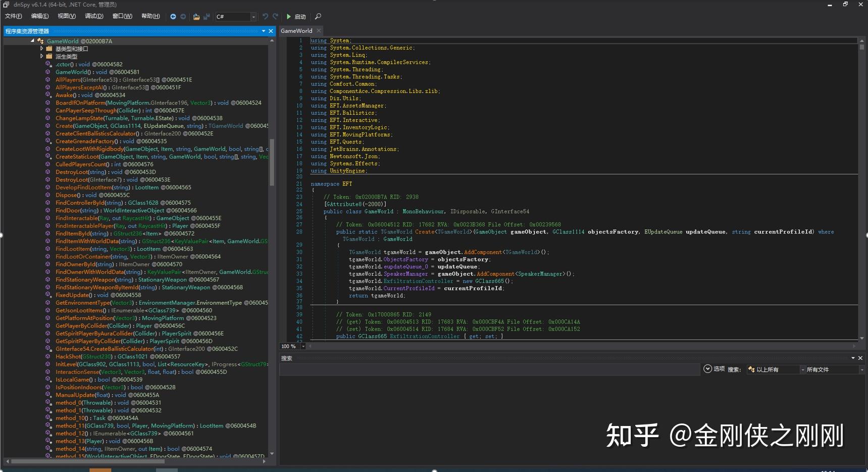868x472 pixels.
Task: Close the 搜索 panel
Action: 860,358
